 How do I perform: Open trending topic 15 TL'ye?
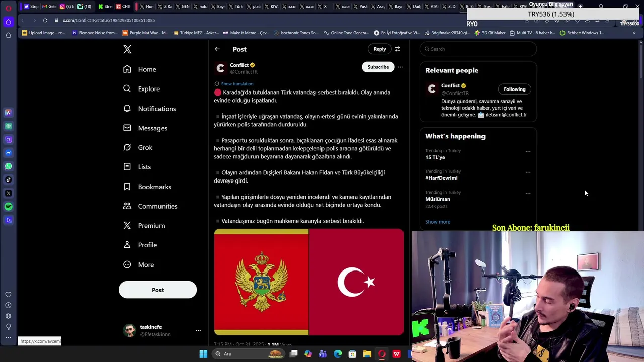point(435,157)
